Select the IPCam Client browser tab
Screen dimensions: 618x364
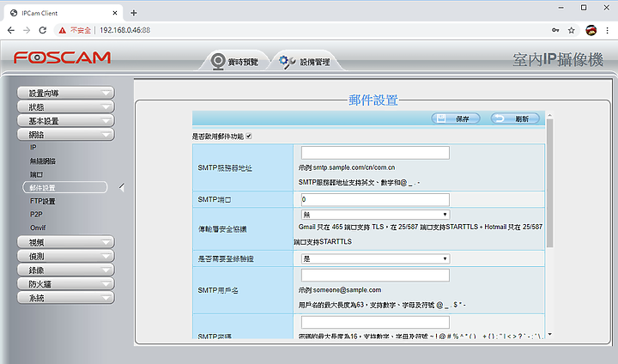coord(63,13)
